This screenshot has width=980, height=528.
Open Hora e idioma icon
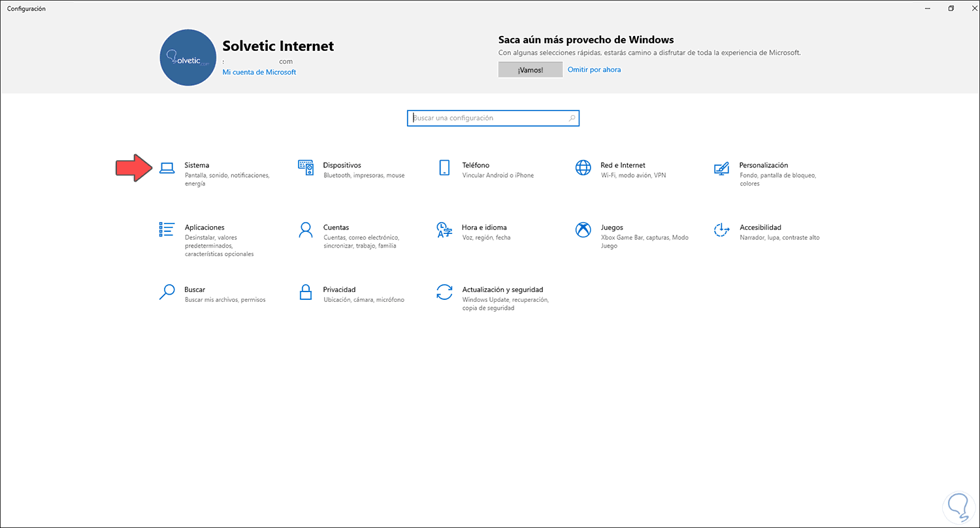[x=444, y=229]
